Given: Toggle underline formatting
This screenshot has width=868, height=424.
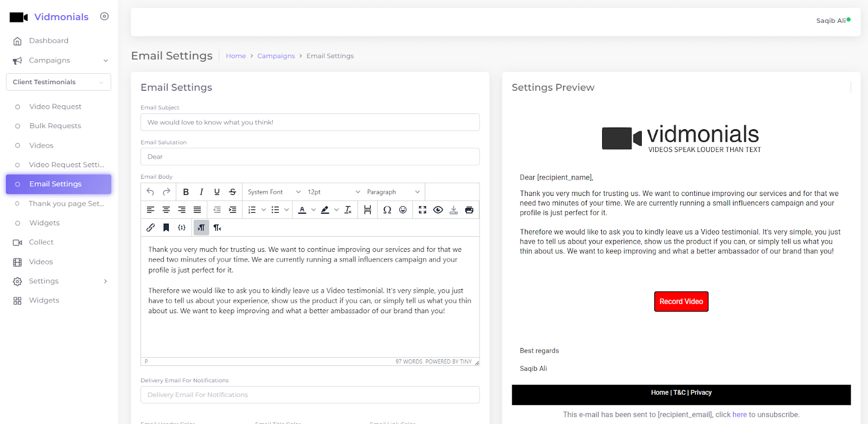Looking at the screenshot, I should (x=217, y=192).
